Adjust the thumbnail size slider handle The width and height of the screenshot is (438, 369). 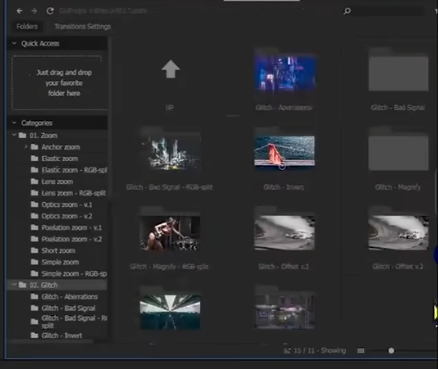pos(391,351)
